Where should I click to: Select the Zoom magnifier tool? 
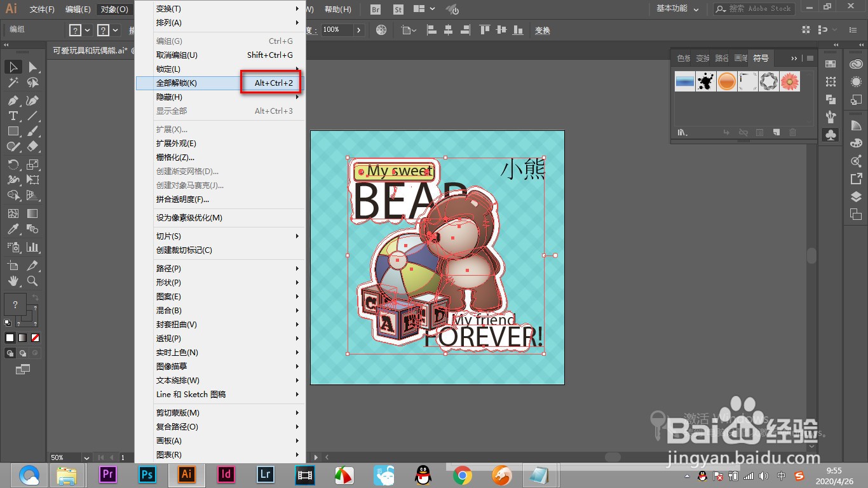[x=32, y=281]
